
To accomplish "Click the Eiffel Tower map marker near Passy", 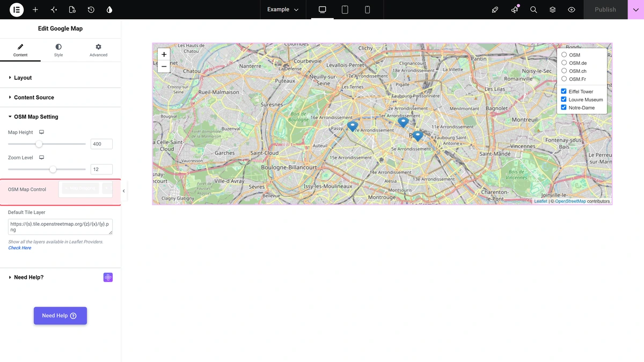I will (352, 127).
